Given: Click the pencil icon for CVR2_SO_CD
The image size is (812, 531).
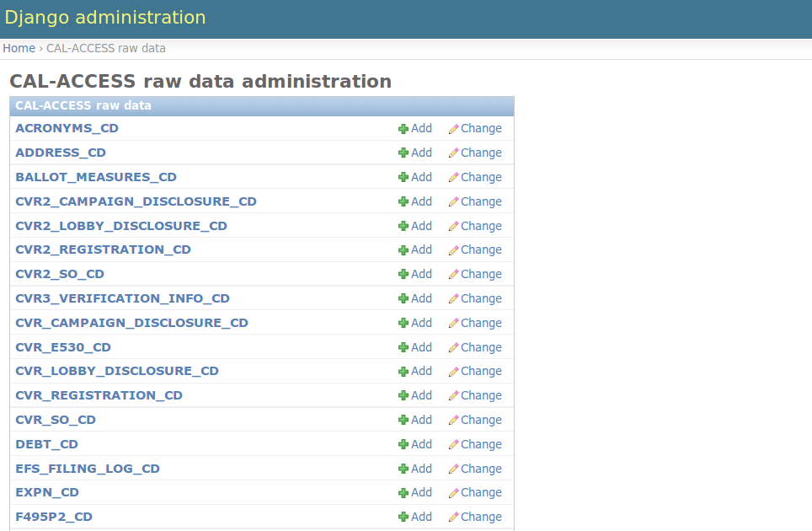Looking at the screenshot, I should [454, 275].
